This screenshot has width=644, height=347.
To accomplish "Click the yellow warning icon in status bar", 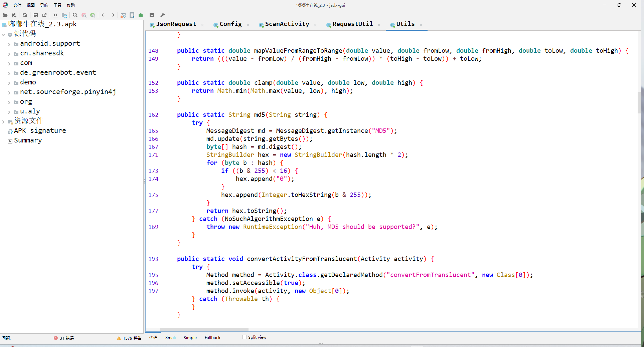I will tap(119, 338).
